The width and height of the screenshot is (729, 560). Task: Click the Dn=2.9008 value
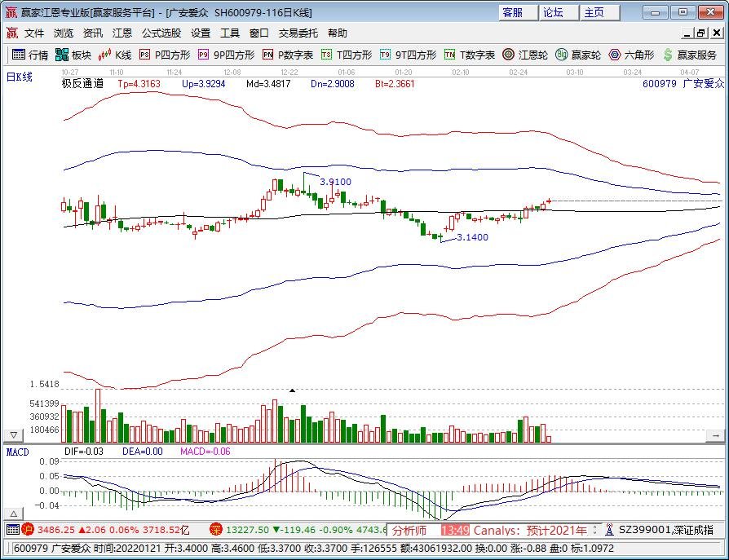[333, 84]
